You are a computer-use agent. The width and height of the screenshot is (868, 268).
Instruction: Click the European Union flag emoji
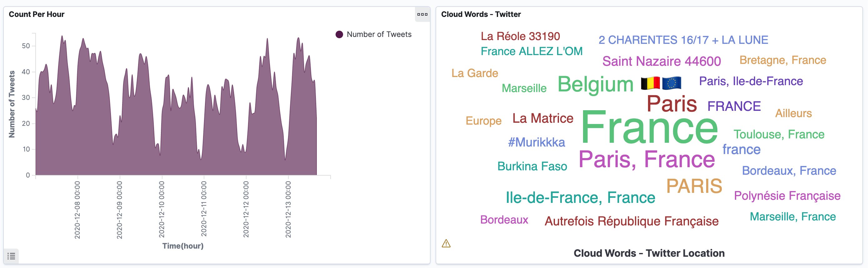click(x=671, y=83)
